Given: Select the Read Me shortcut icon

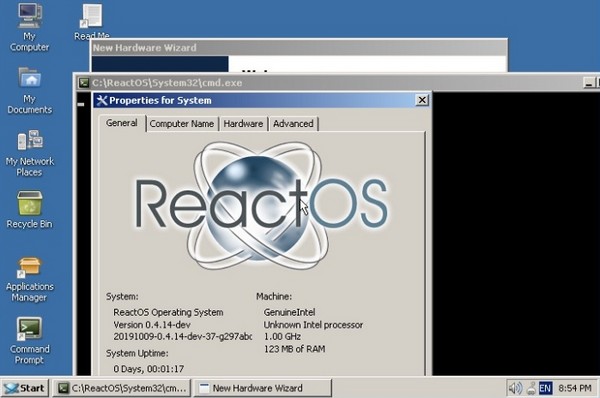Looking at the screenshot, I should [92, 21].
